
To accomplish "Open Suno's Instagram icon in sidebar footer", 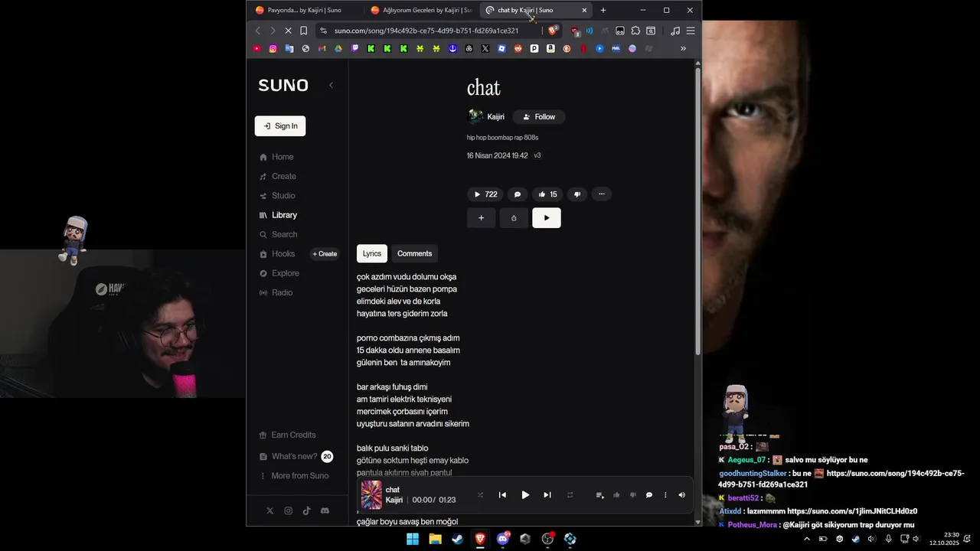I will [x=288, y=510].
